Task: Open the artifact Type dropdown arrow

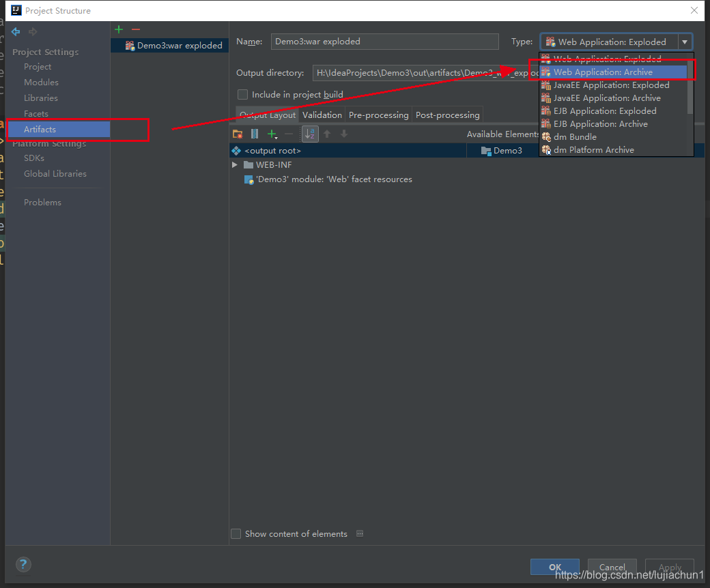Action: pyautogui.click(x=685, y=42)
